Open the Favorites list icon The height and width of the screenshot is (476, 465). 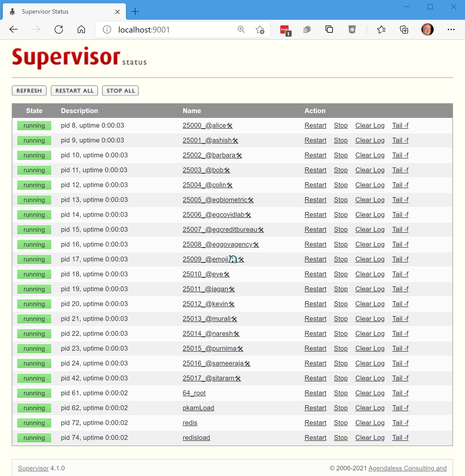tap(381, 30)
